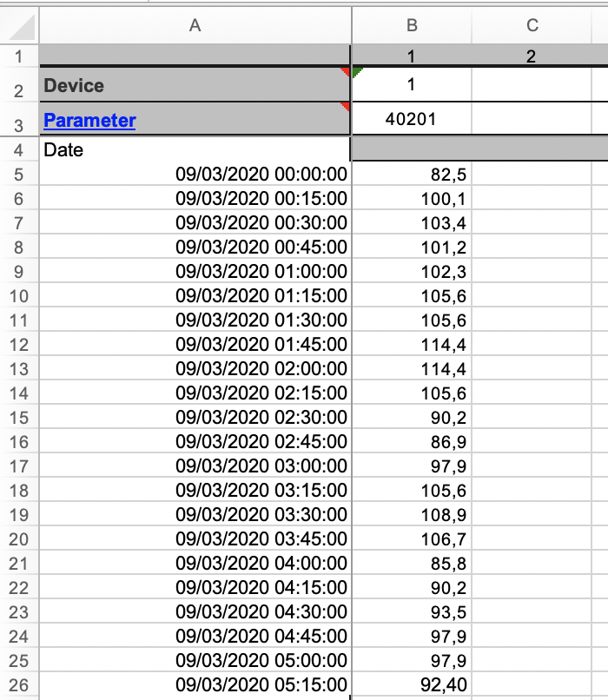This screenshot has height=700, width=608.
Task: Select the cell with value 82,5
Action: coord(411,175)
